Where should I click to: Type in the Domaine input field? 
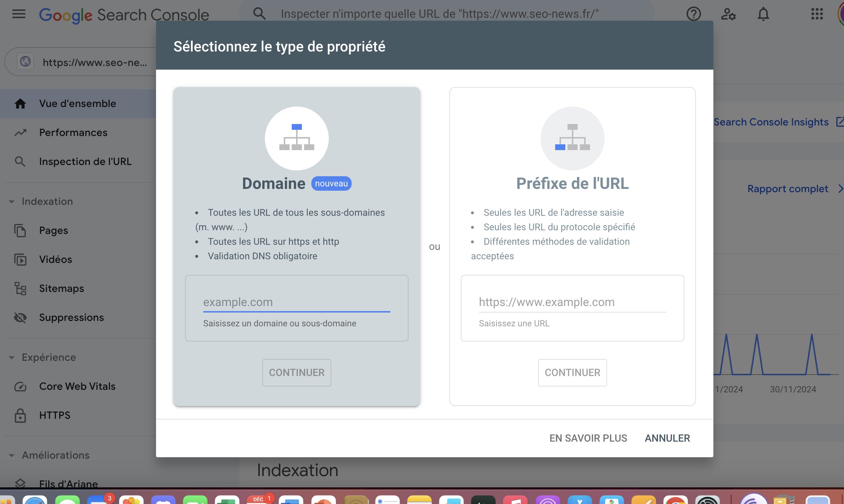coord(296,302)
